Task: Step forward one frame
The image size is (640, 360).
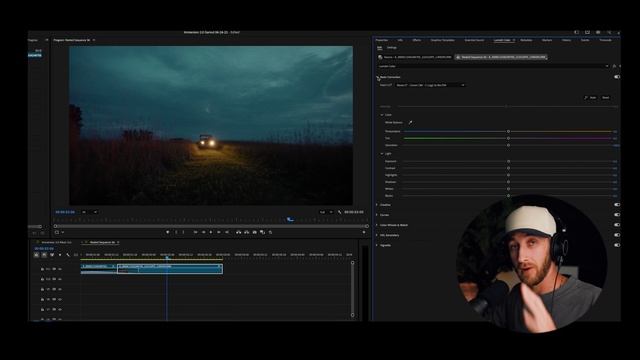Action: point(219,232)
